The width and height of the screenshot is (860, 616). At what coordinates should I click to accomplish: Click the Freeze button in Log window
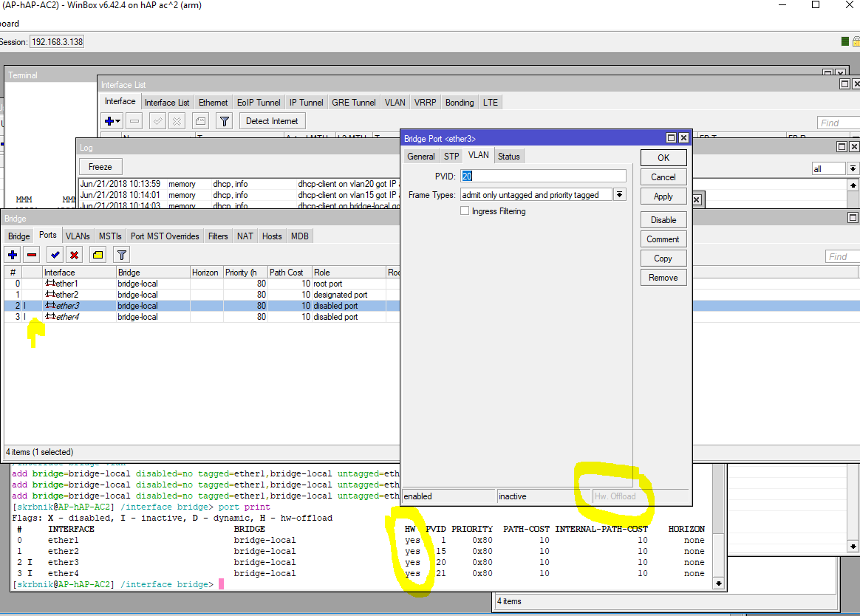tap(100, 167)
